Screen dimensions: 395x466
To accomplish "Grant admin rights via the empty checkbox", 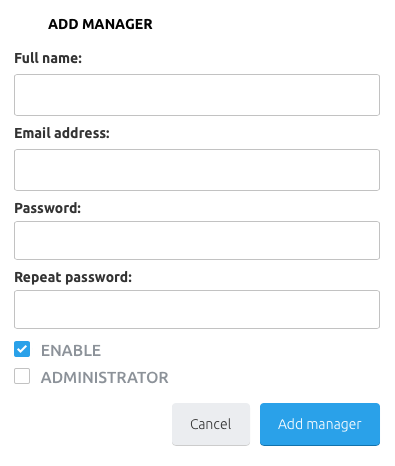I will [22, 376].
